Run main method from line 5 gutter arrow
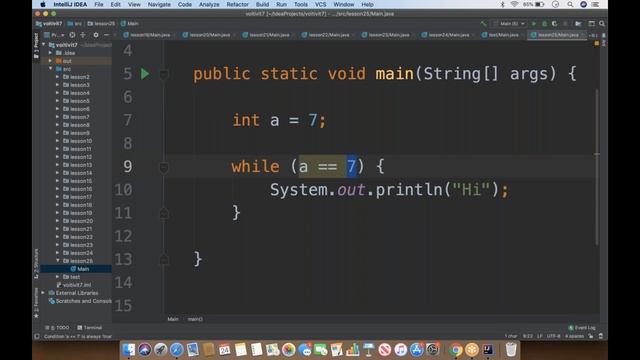Viewport: 640px width, 360px height. click(x=145, y=74)
